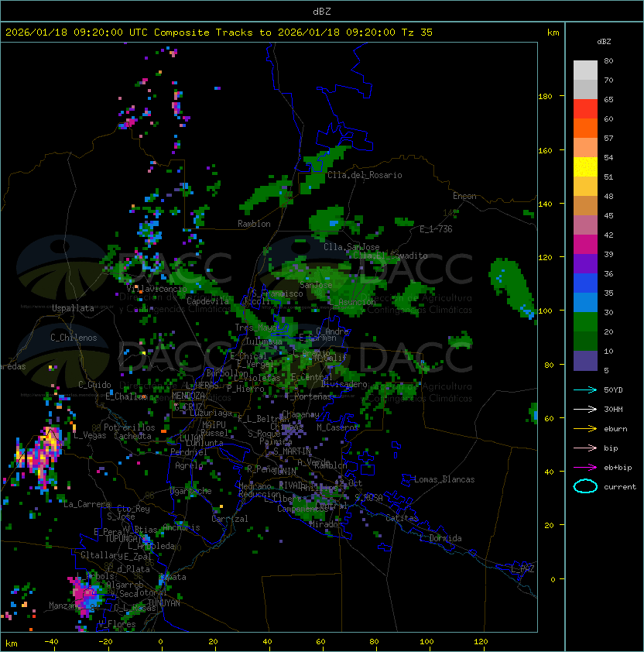Click the L_Dormida label
Screen dimensions: 644x652
click(440, 538)
